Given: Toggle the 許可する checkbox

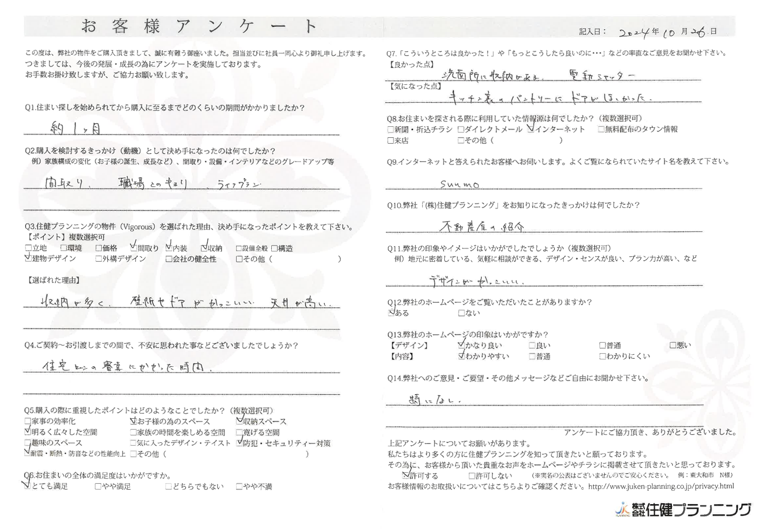Looking at the screenshot, I should pos(405,476).
